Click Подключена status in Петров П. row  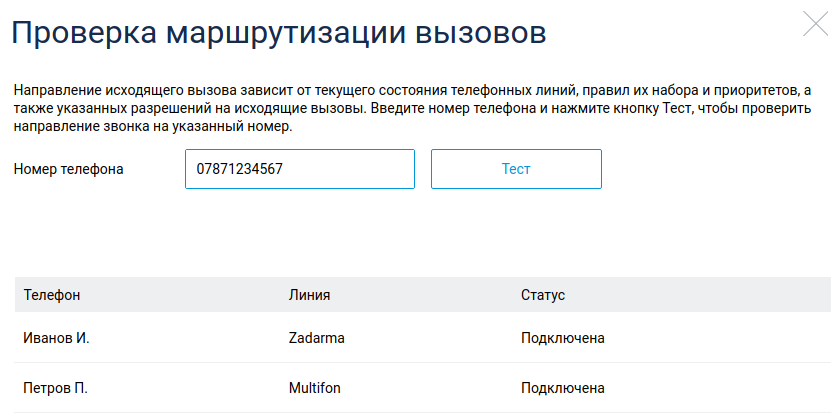[562, 388]
